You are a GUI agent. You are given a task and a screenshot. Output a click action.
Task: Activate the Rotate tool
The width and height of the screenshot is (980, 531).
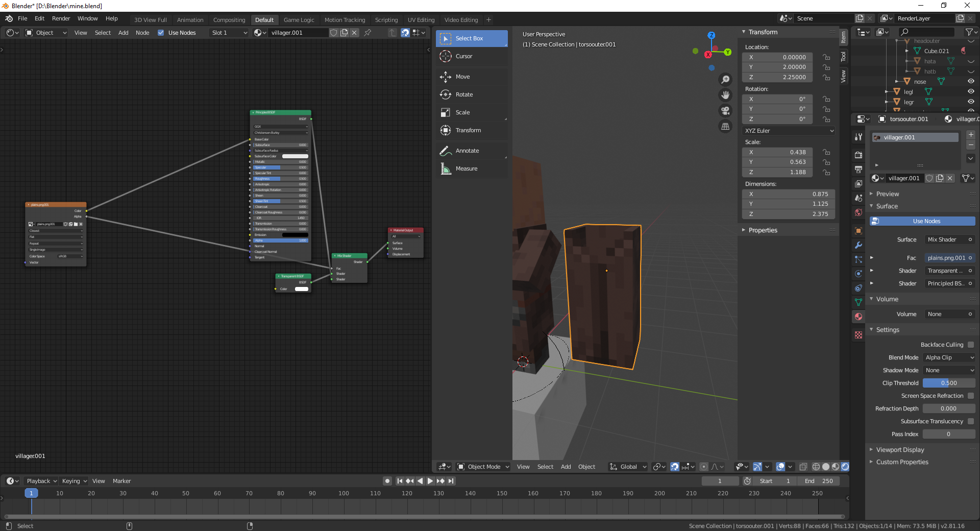472,94
